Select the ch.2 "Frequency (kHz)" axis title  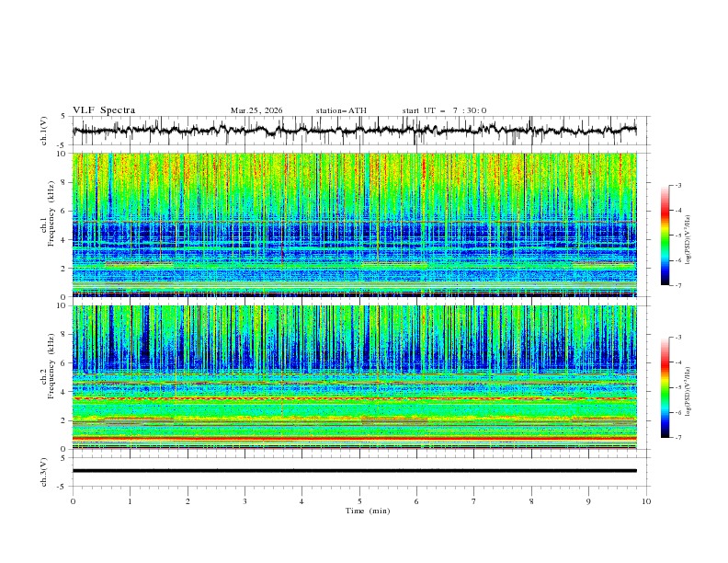(51, 366)
